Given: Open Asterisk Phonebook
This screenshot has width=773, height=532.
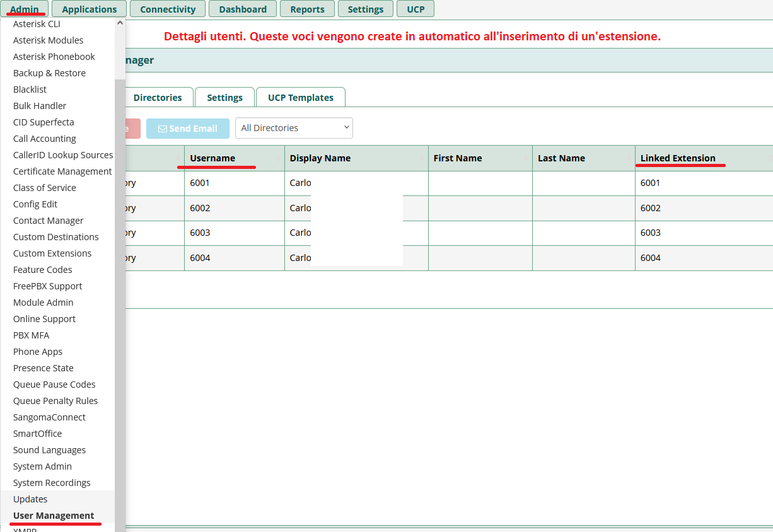Looking at the screenshot, I should 54,57.
